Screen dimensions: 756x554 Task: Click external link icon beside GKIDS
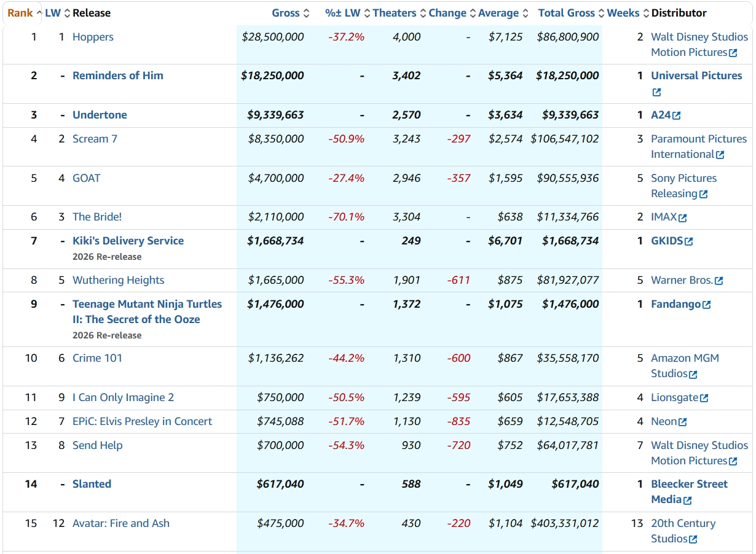pos(688,241)
